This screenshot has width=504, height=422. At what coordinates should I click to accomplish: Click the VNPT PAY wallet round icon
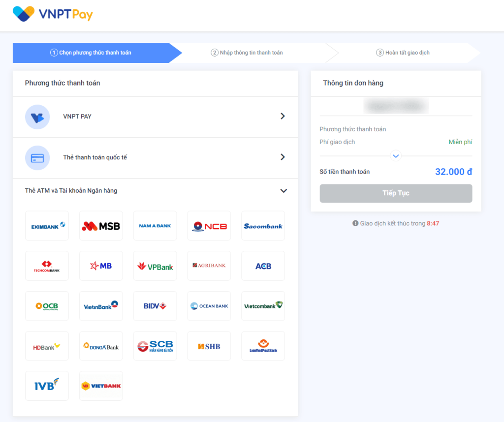coord(37,117)
